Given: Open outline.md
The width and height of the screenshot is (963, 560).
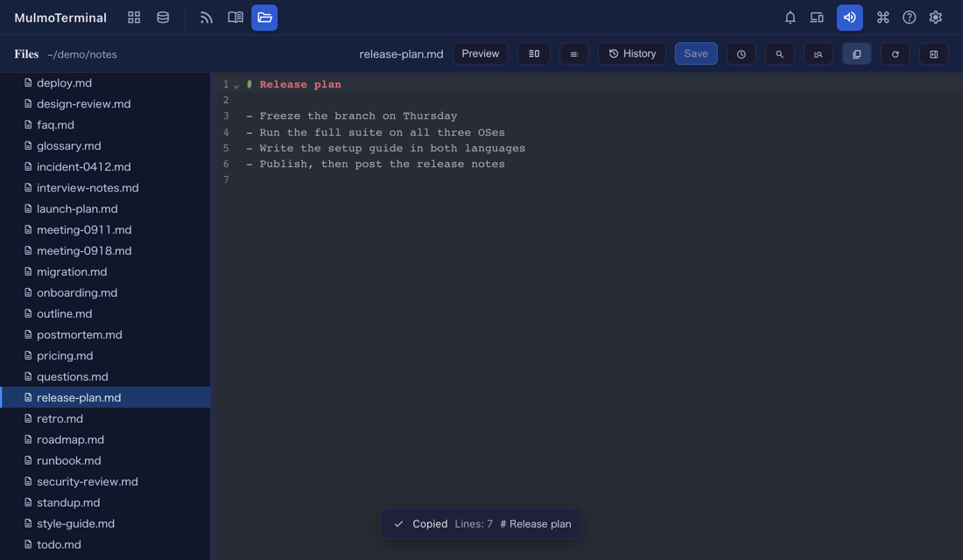Looking at the screenshot, I should 105,314.
